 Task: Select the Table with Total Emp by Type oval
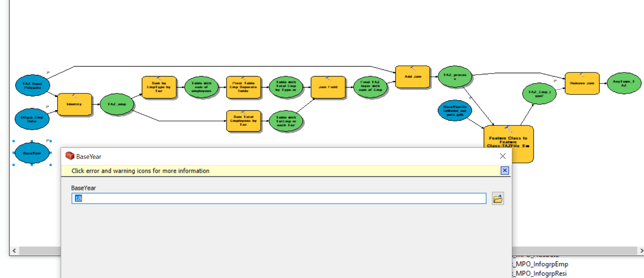click(x=286, y=88)
